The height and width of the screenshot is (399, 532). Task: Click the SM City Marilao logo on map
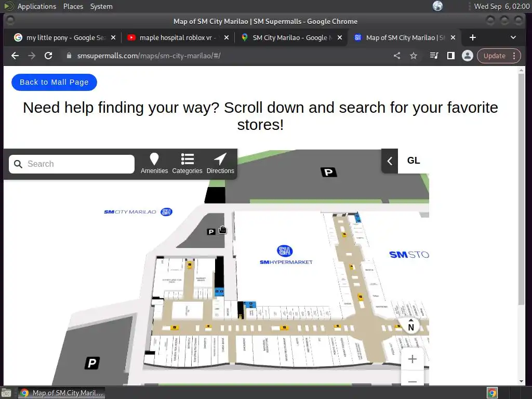pyautogui.click(x=138, y=212)
